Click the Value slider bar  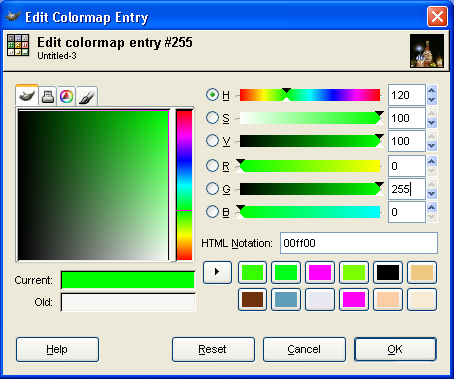[310, 141]
